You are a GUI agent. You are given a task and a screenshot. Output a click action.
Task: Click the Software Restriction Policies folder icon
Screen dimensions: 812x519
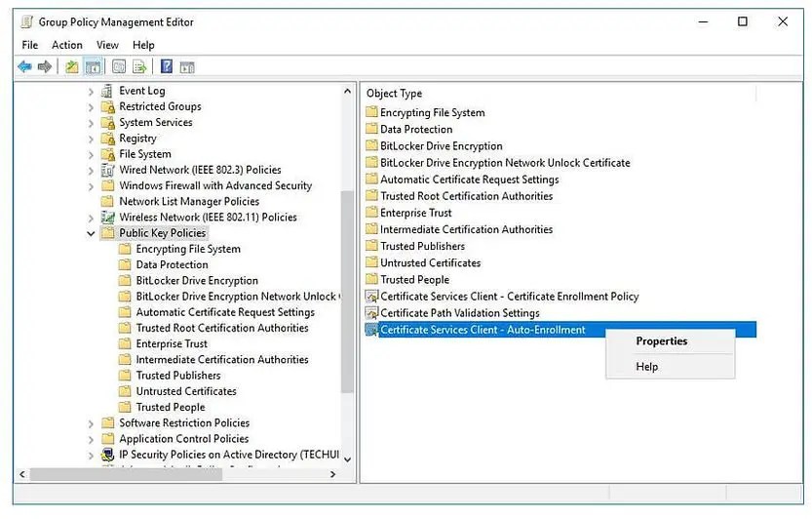[107, 423]
